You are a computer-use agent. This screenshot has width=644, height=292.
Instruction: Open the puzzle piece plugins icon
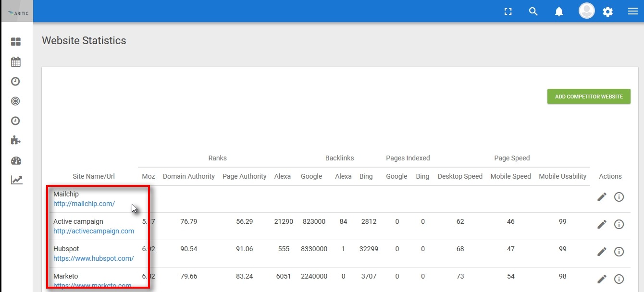pos(16,140)
